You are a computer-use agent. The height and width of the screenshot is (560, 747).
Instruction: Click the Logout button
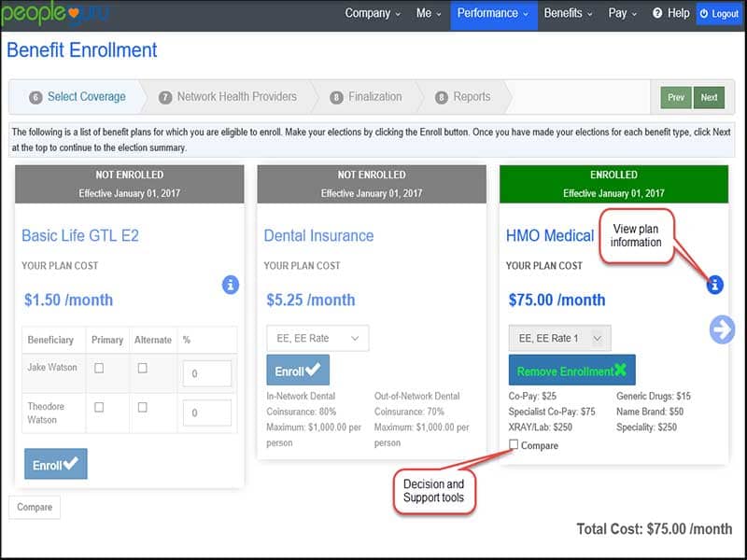tap(718, 14)
